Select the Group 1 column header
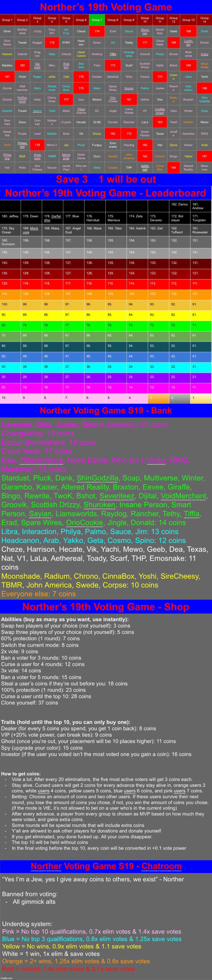This screenshot has width=212, height=980. 7,20
